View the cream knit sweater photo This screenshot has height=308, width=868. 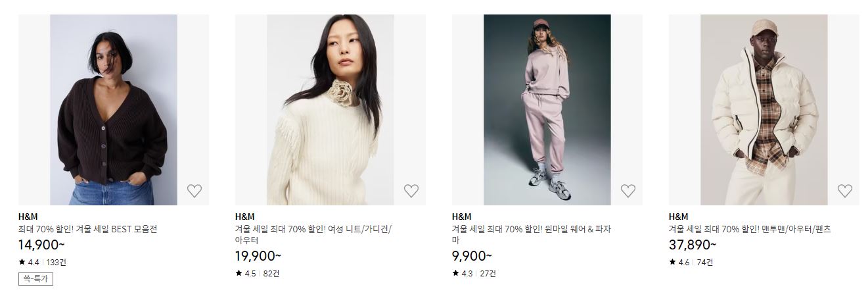[331, 110]
